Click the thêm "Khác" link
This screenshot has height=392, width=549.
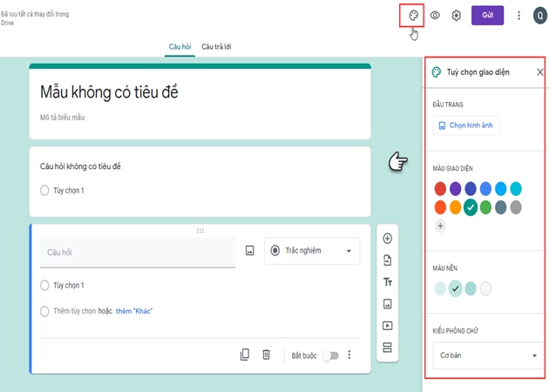click(134, 311)
